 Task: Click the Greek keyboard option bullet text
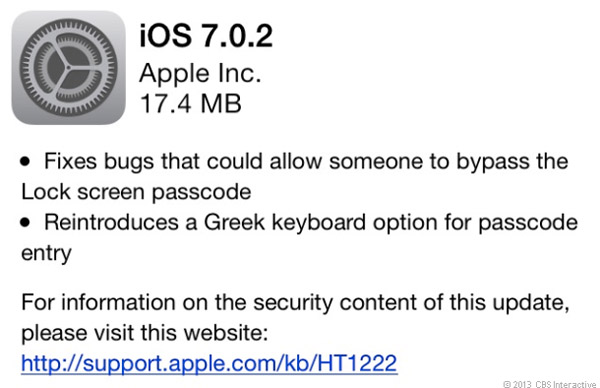pos(299,238)
